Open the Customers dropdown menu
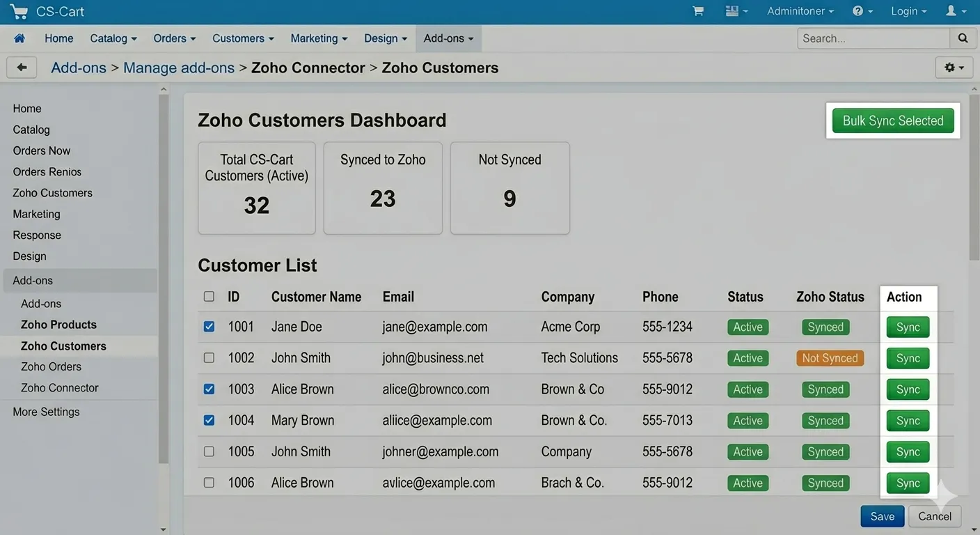Screen dimensions: 980x535 click(x=243, y=38)
